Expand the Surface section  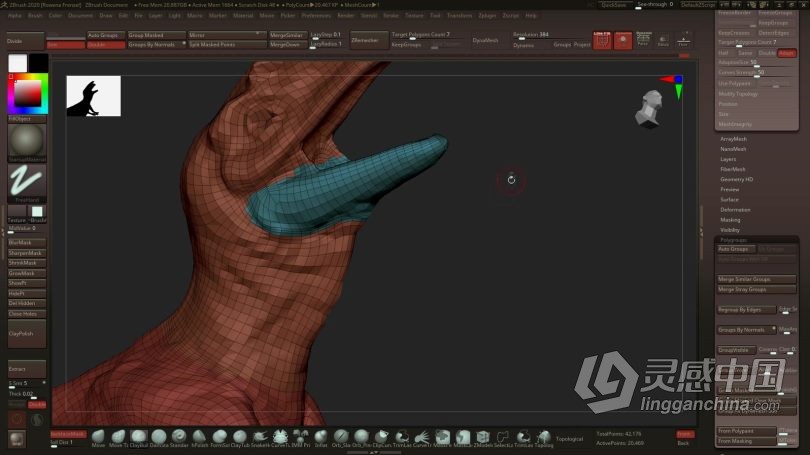[x=729, y=199]
